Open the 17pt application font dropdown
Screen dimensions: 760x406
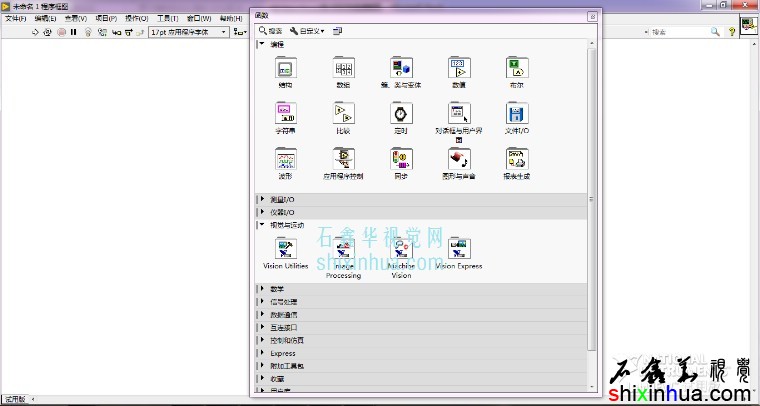pos(187,32)
